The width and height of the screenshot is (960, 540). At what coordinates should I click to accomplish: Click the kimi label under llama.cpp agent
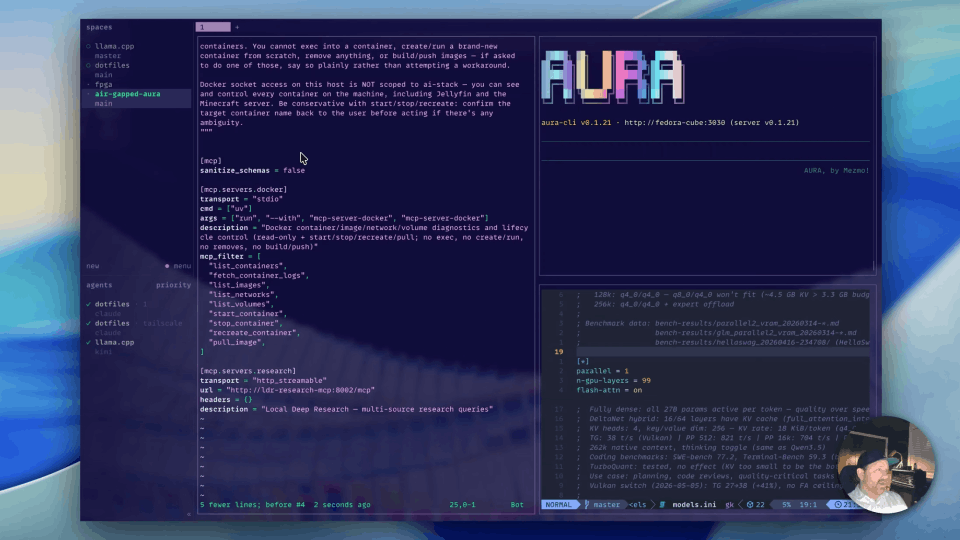click(x=103, y=352)
